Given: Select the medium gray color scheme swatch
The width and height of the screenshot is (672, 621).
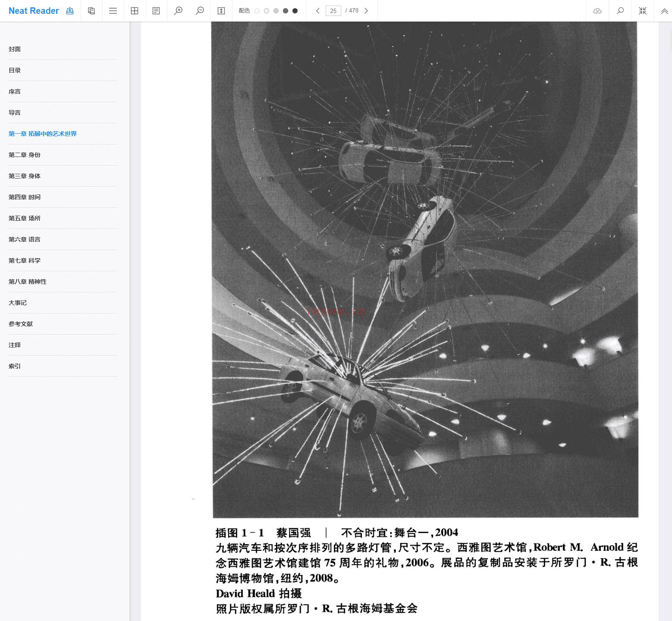Looking at the screenshot, I should click(x=276, y=11).
